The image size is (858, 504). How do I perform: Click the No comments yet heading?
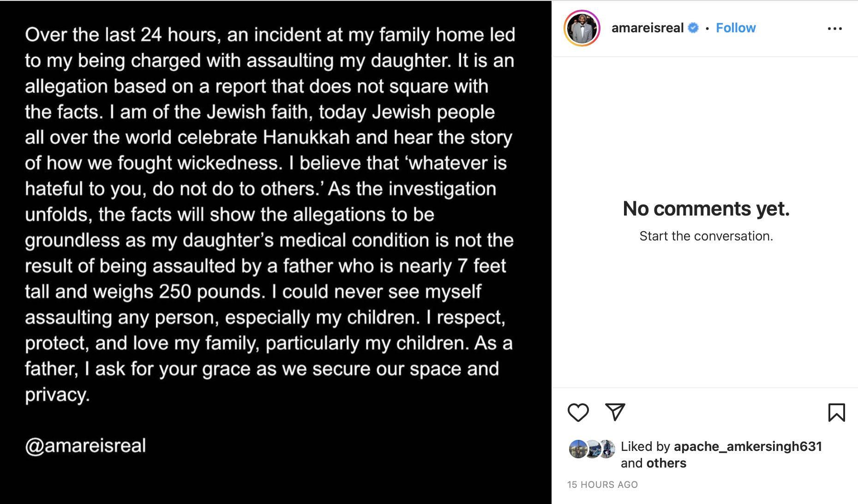[x=706, y=209]
